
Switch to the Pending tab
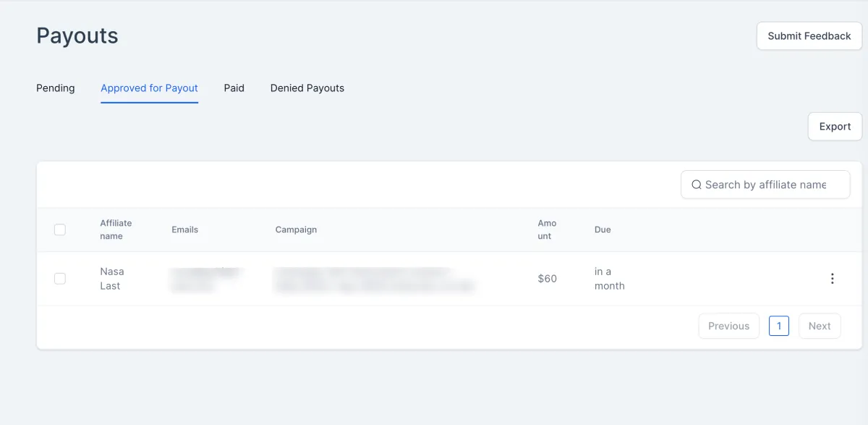[x=56, y=88]
